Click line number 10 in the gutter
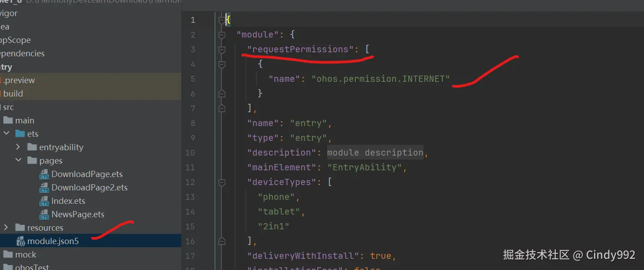The width and height of the screenshot is (644, 270). [x=190, y=153]
